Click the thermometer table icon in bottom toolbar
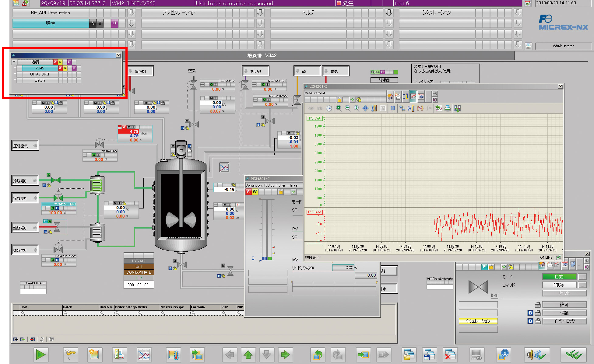The height and width of the screenshot is (364, 594). pyautogui.click(x=174, y=355)
